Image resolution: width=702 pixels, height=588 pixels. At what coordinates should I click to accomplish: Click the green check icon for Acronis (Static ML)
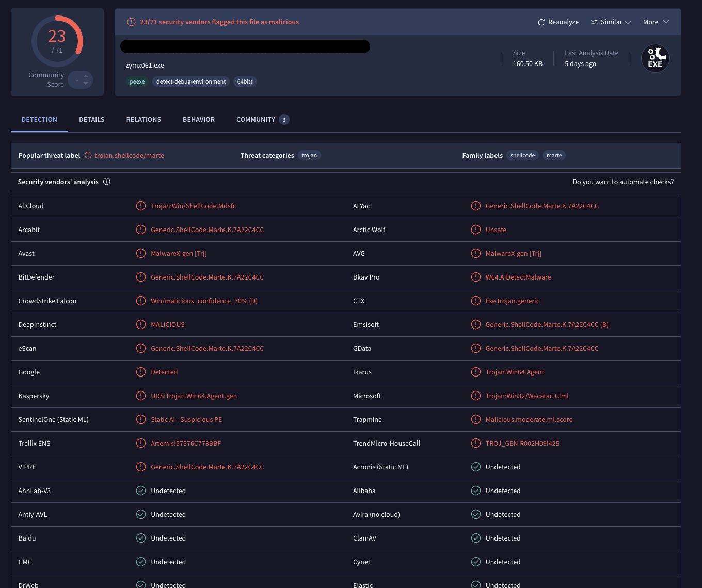[x=476, y=467]
